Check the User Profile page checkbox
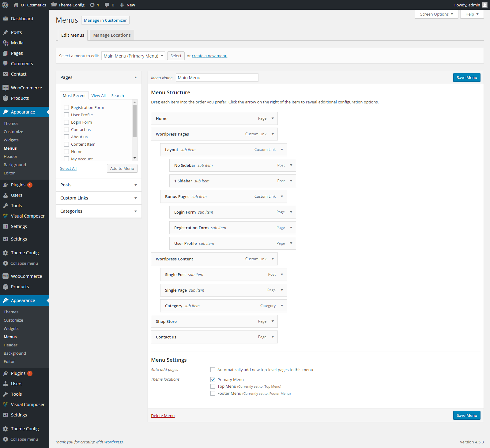Viewport: 490px width, 448px height. pos(66,115)
